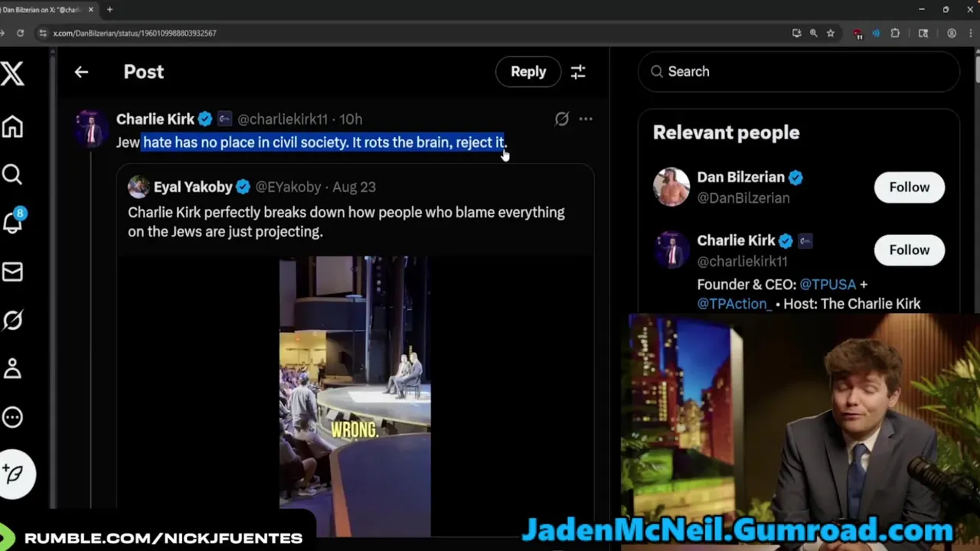Click the Reply button
980x551 pixels.
tap(528, 72)
